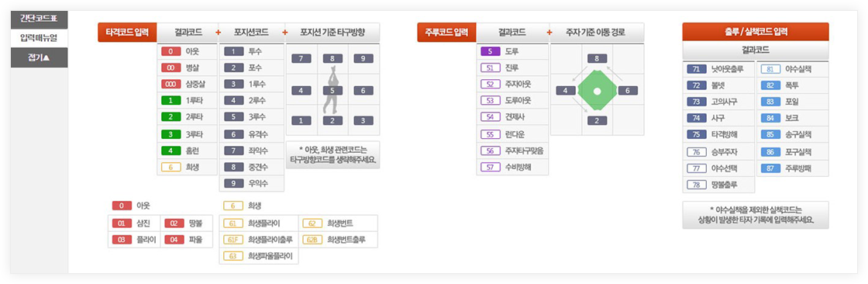
Task: Click the batter silhouette in the direction grid
Action: tap(332, 90)
